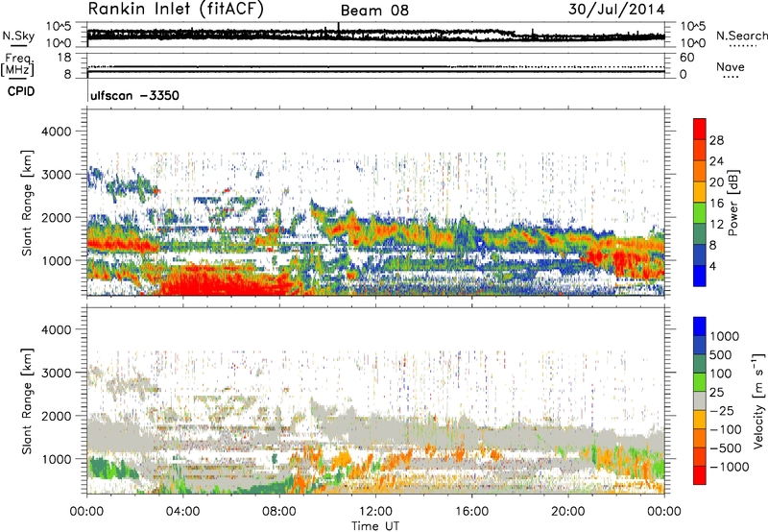This screenshot has width=768, height=532.
Task: Click the 'Freq. [MHz]' label
Action: click(17, 65)
